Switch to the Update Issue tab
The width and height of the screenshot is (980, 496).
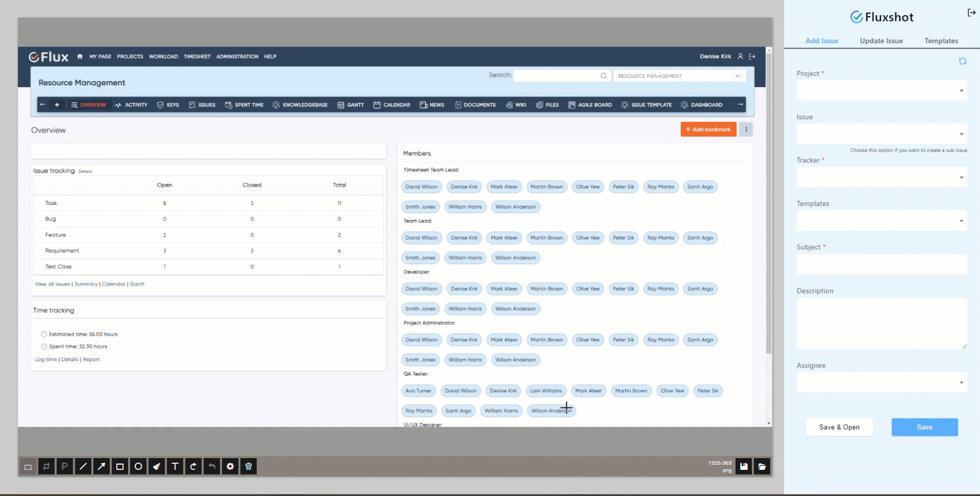881,41
